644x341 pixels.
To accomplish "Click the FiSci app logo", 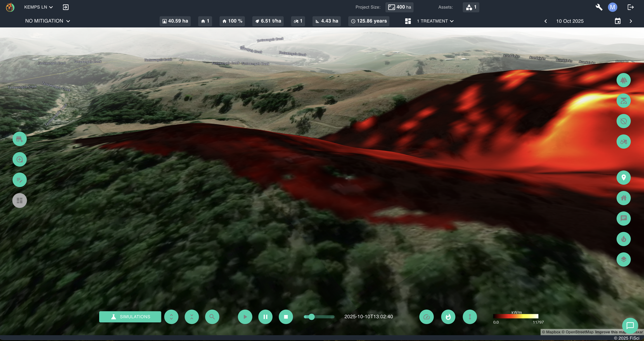I will coord(10,7).
